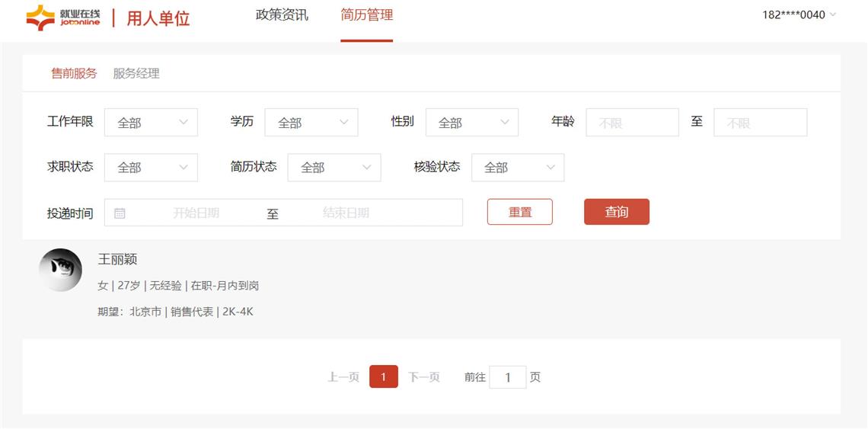868x429 pixels.
Task: Click the calendar icon in 投递时间 field
Action: point(120,213)
